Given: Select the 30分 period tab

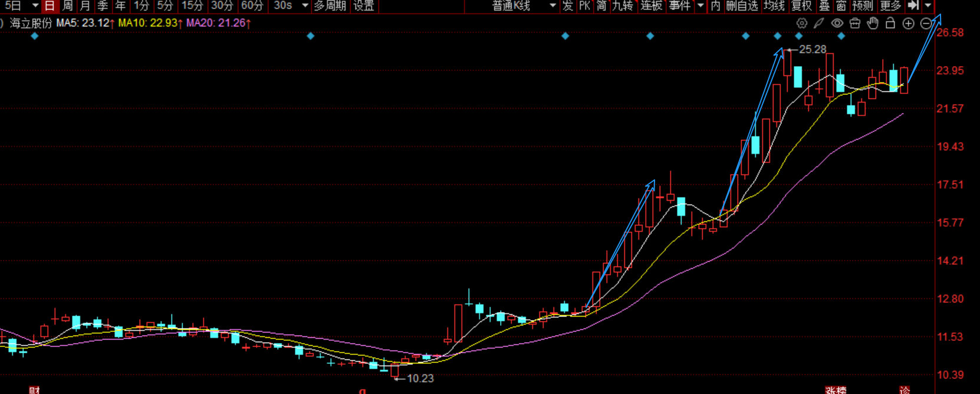Looking at the screenshot, I should [x=222, y=5].
